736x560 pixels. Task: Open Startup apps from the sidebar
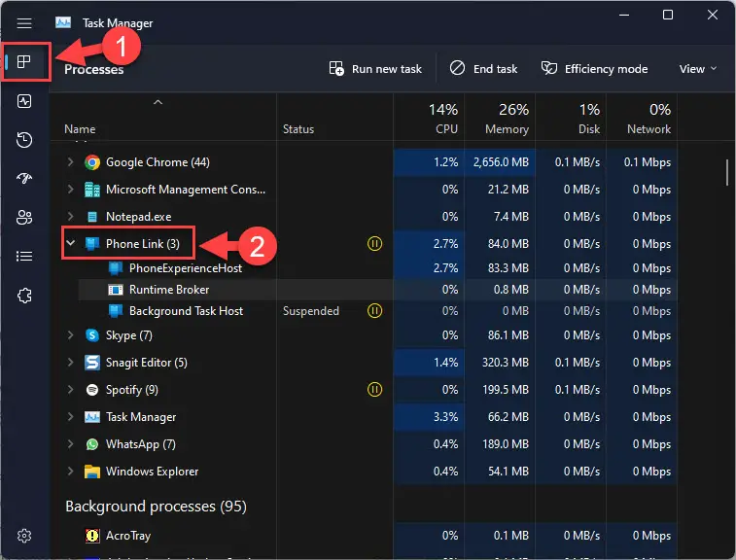pos(24,178)
